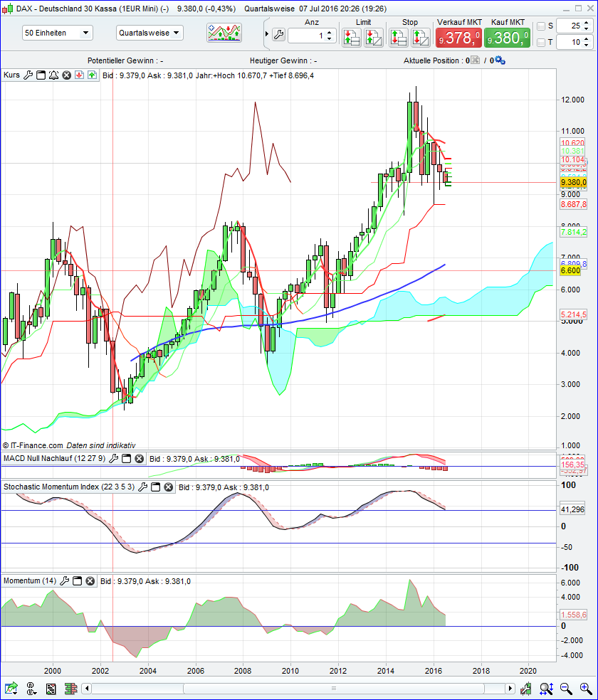Open Momentum (14) settings wrench

pyautogui.click(x=65, y=580)
